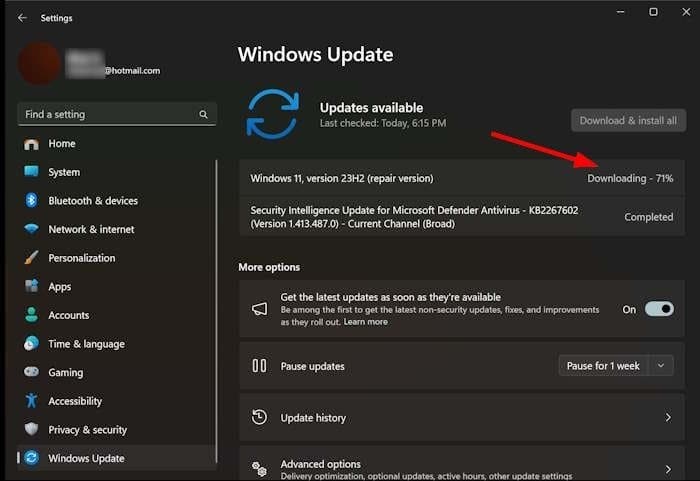This screenshot has height=481, width=700.
Task: Expand the pause duration dropdown arrow
Action: click(661, 366)
